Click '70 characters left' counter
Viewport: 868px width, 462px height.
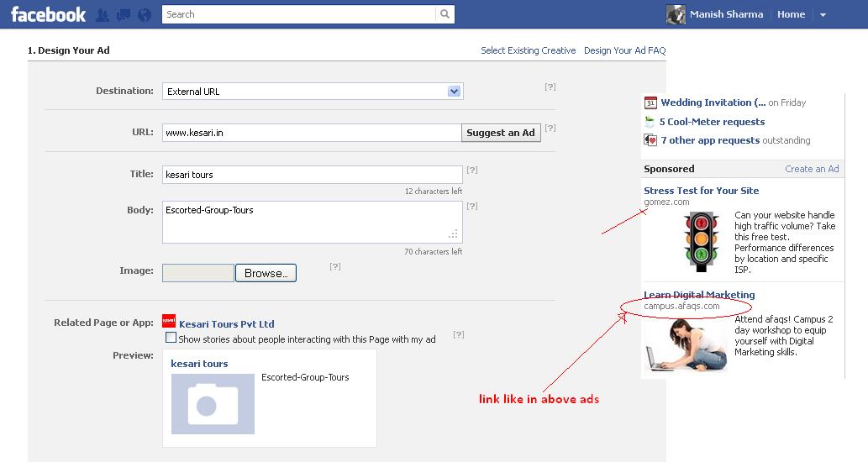434,251
